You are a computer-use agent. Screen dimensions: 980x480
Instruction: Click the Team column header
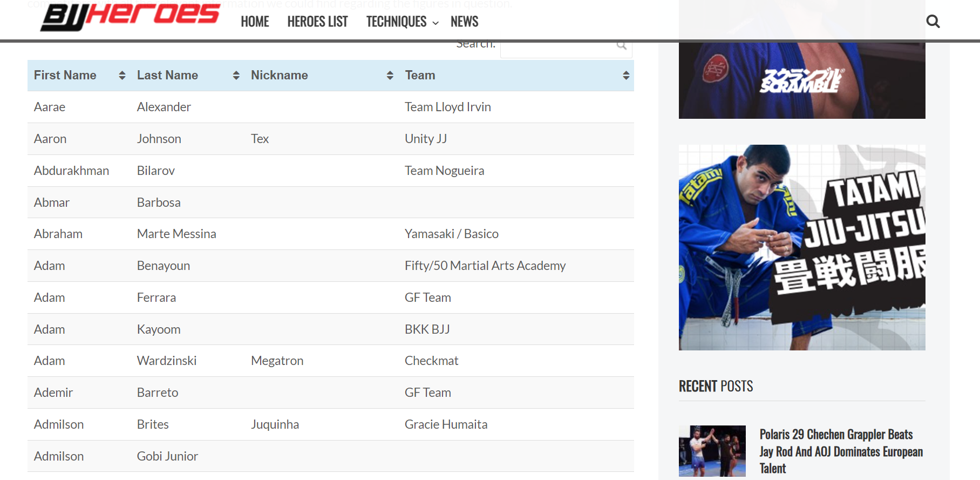click(x=516, y=76)
